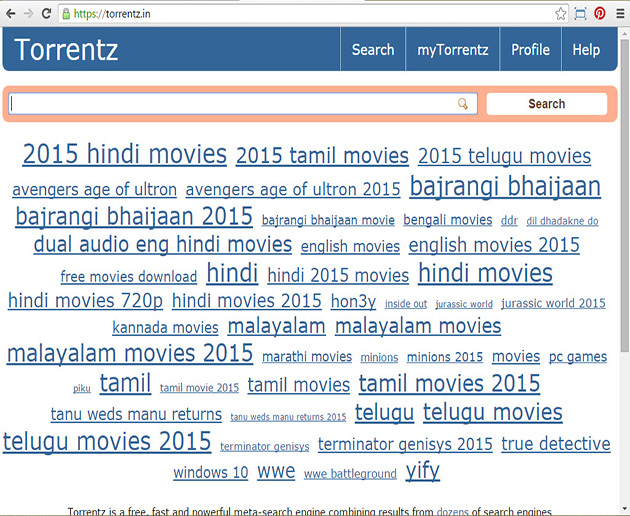Open 'terminator genisys 2015' link
The image size is (630, 516).
(x=405, y=444)
